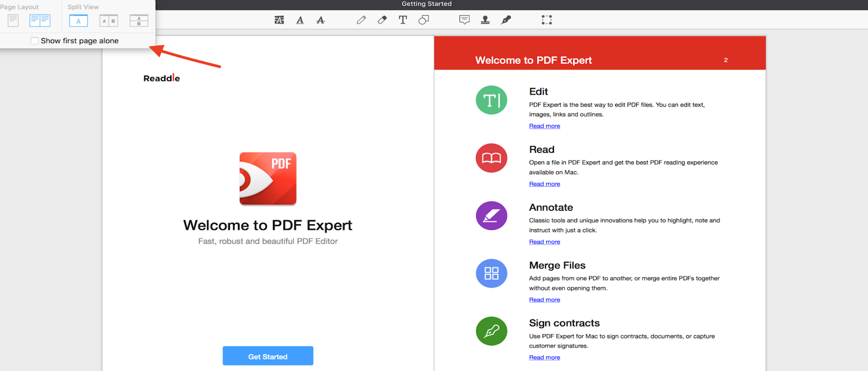Click the Get Started button

click(x=268, y=356)
